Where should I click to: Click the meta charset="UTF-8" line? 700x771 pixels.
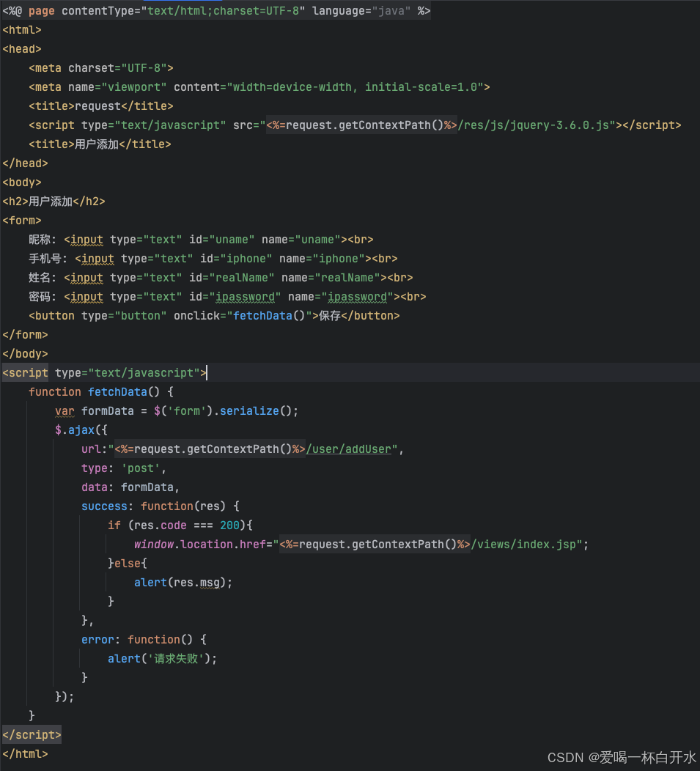click(101, 68)
